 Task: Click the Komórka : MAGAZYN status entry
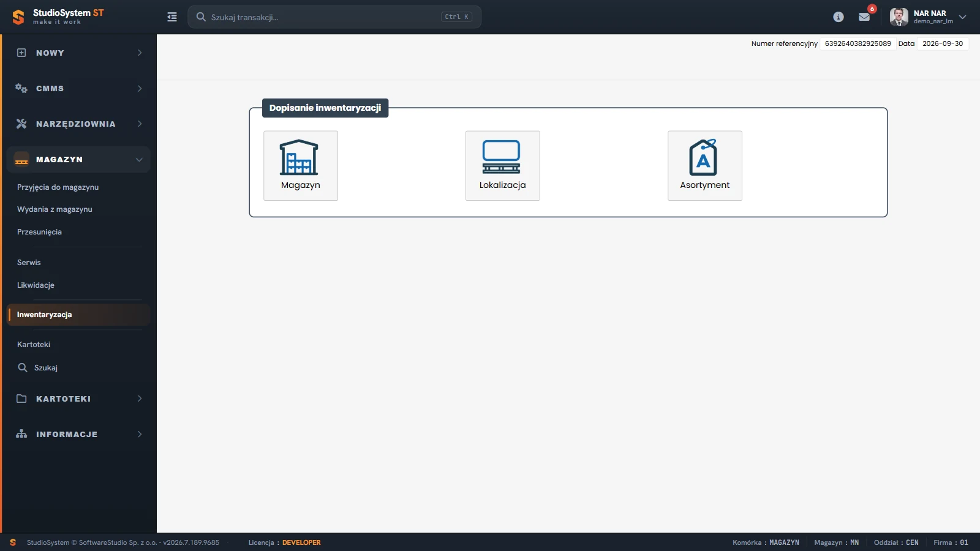(x=766, y=542)
